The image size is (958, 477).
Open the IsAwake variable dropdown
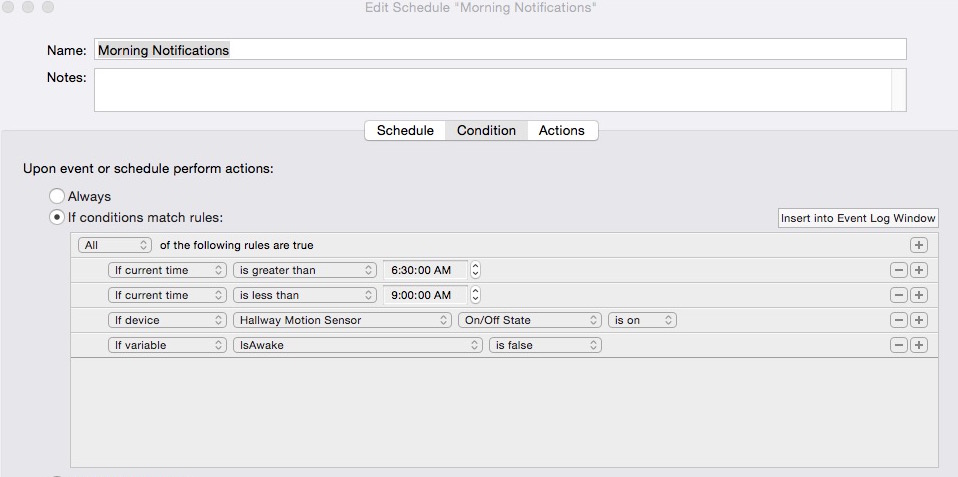tap(358, 345)
